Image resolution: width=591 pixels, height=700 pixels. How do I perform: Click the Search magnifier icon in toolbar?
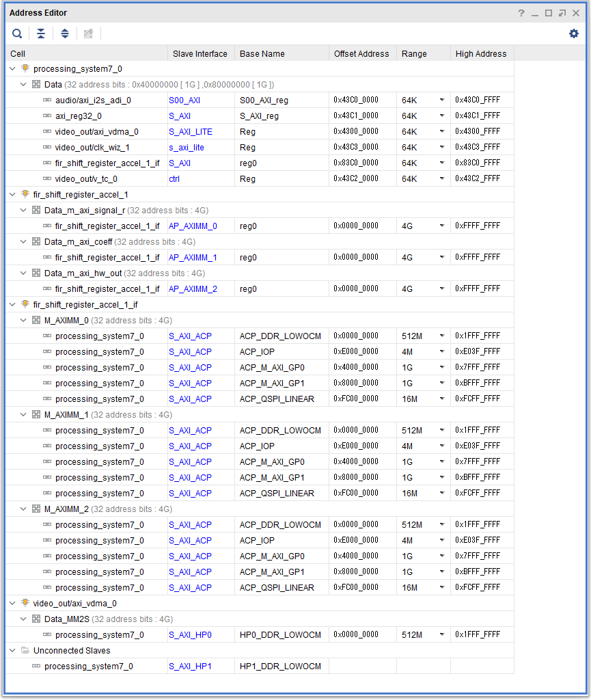pyautogui.click(x=17, y=33)
